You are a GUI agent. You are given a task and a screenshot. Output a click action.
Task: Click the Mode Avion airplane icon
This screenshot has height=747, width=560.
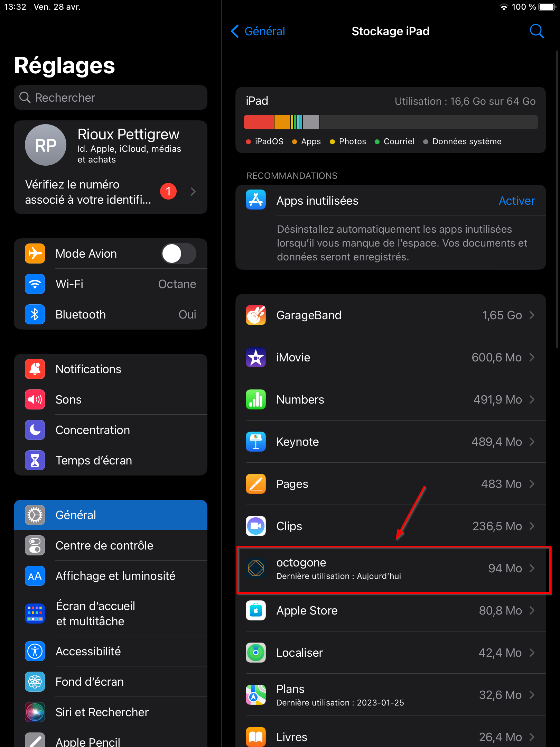pos(35,253)
